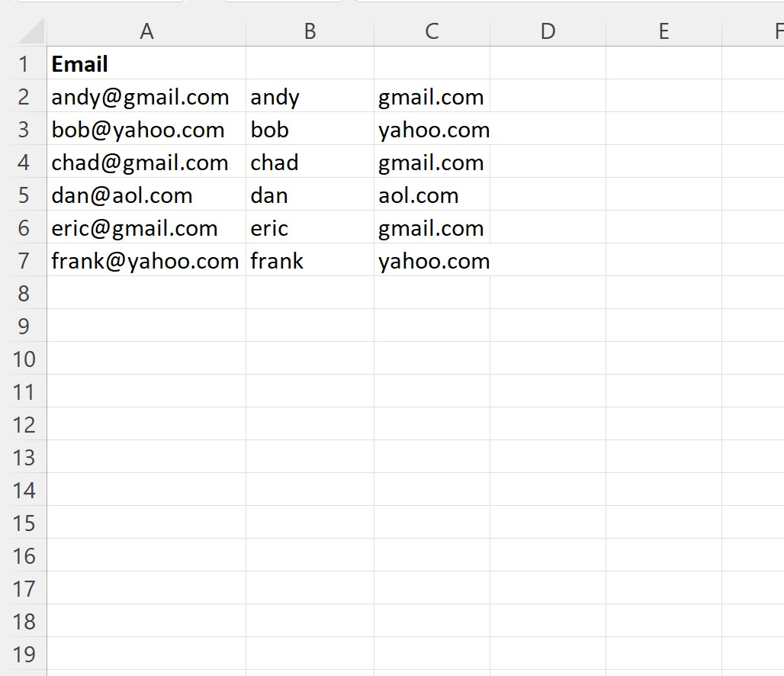The image size is (784, 676).
Task: Select column C header
Action: [432, 31]
